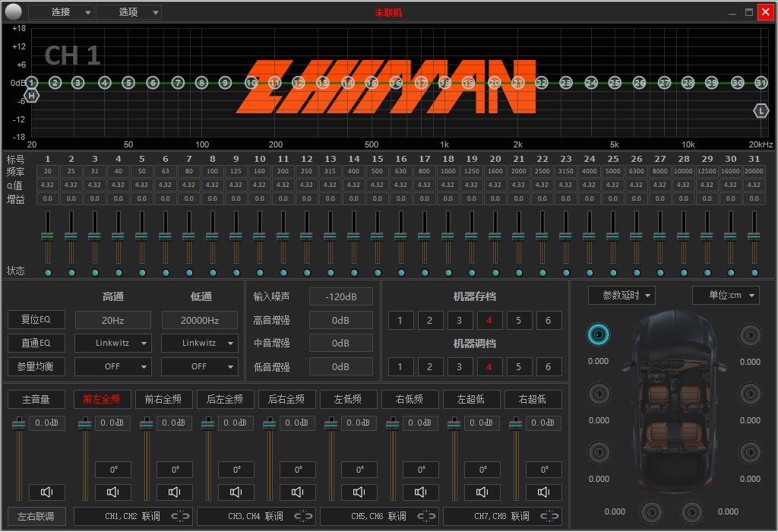Click the 输入噪声 -120dB field
778x532 pixels.
341,296
